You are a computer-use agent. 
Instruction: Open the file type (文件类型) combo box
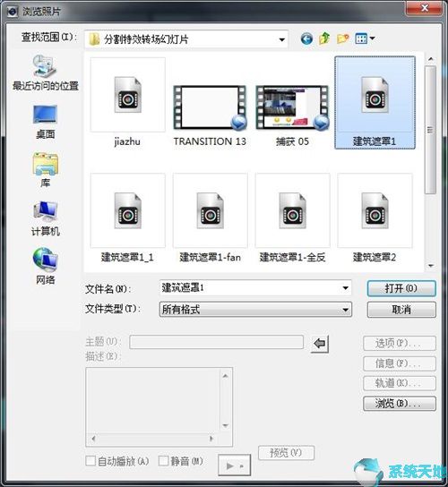tap(255, 310)
